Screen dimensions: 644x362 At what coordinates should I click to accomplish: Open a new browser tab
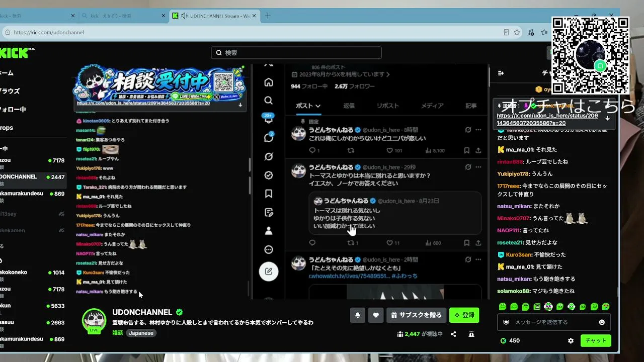pyautogui.click(x=268, y=16)
